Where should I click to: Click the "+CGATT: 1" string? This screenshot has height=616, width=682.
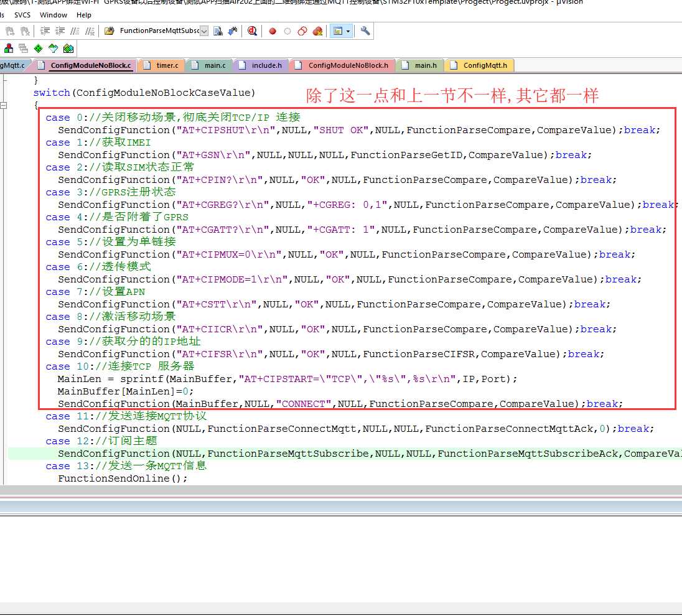(341, 229)
